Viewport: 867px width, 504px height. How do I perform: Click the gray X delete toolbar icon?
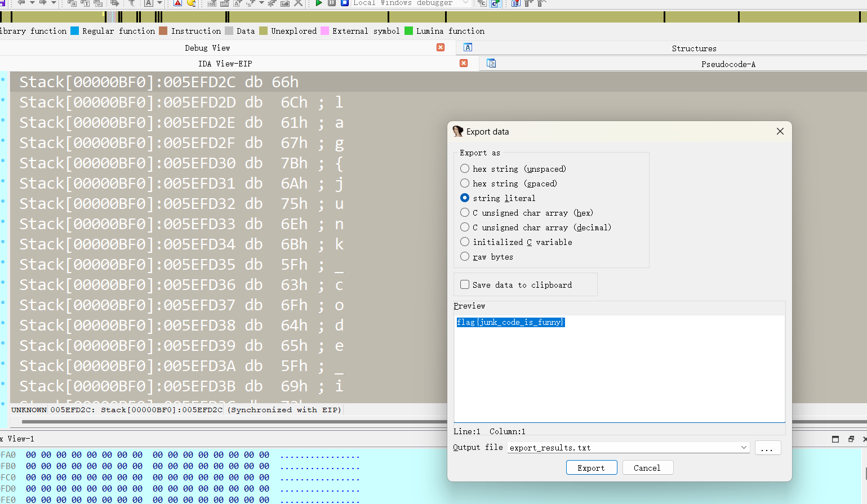point(298,3)
